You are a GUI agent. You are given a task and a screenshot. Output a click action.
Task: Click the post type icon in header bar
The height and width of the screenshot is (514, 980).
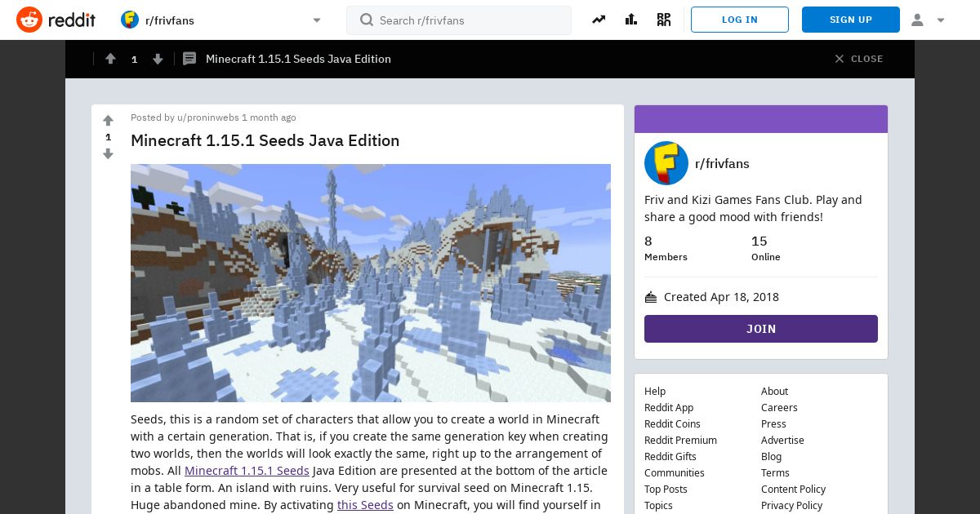(x=189, y=59)
